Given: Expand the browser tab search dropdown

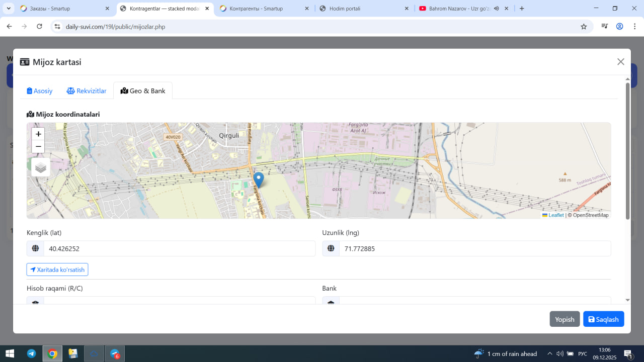Looking at the screenshot, I should (9, 9).
